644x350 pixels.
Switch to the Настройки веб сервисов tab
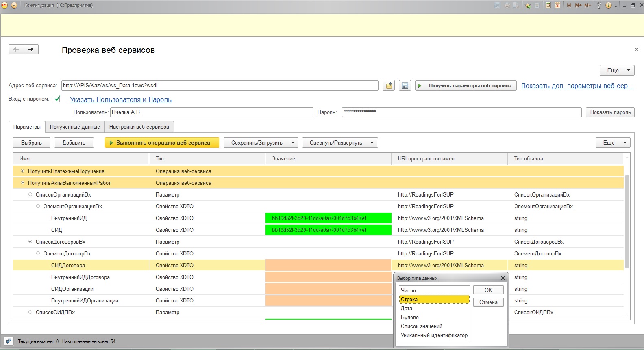[x=139, y=127]
